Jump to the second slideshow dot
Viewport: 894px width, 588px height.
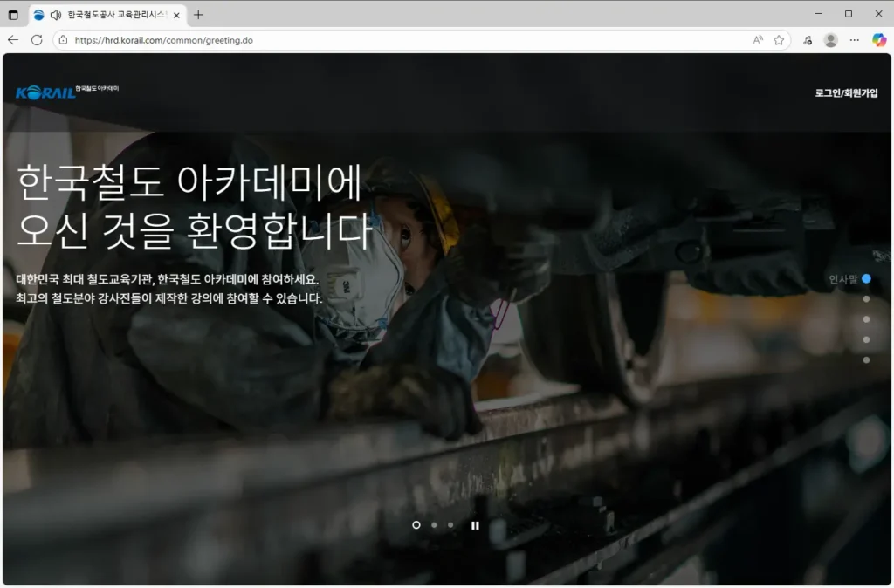433,525
